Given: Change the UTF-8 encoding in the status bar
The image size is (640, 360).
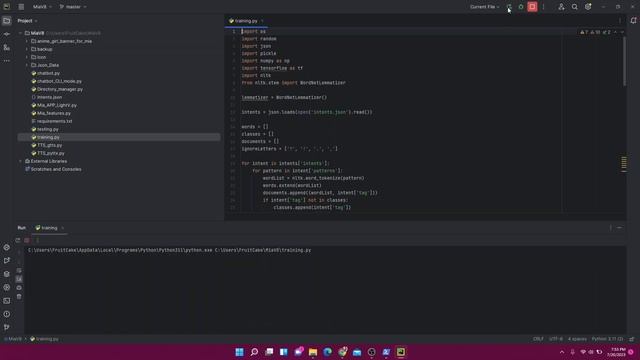Looking at the screenshot, I should click(556, 339).
